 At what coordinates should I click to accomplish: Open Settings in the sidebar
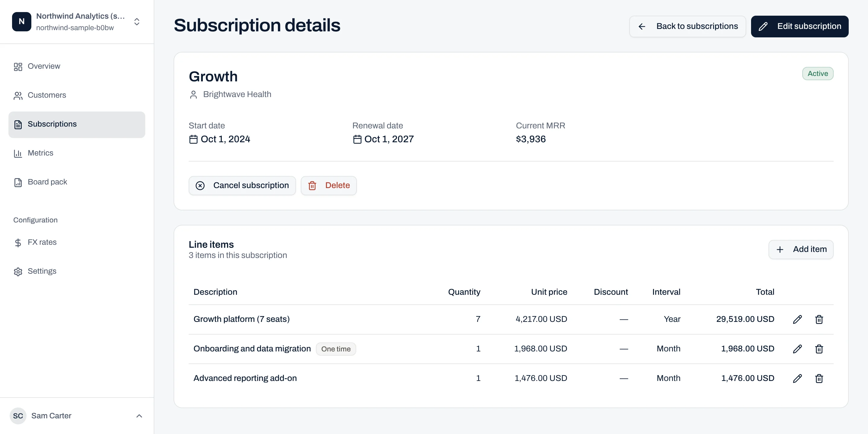coord(77,271)
